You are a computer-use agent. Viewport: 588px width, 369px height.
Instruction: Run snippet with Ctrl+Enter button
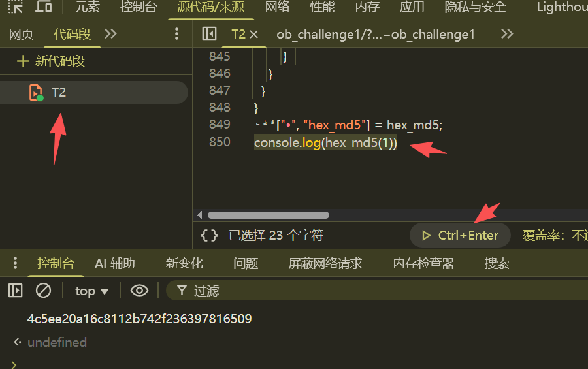(x=460, y=236)
